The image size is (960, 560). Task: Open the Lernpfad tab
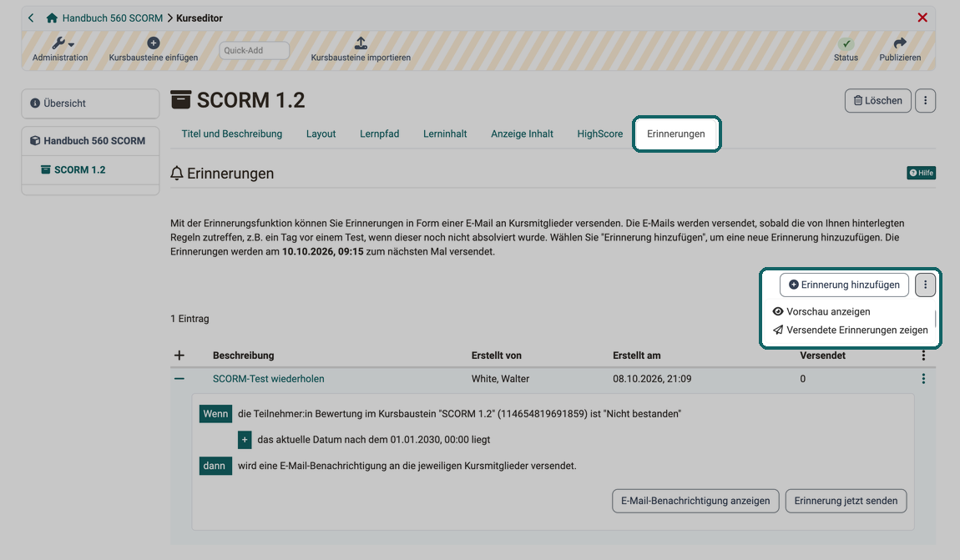[x=379, y=134]
